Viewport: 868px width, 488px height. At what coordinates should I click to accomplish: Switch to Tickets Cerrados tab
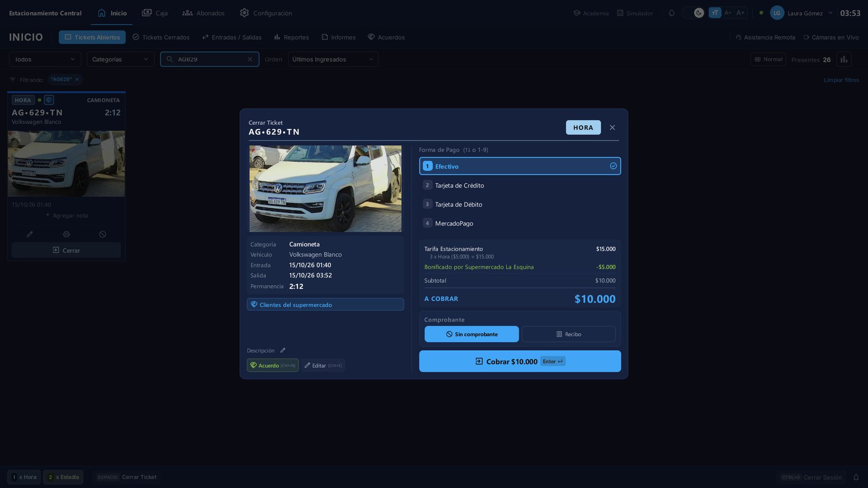pos(161,37)
